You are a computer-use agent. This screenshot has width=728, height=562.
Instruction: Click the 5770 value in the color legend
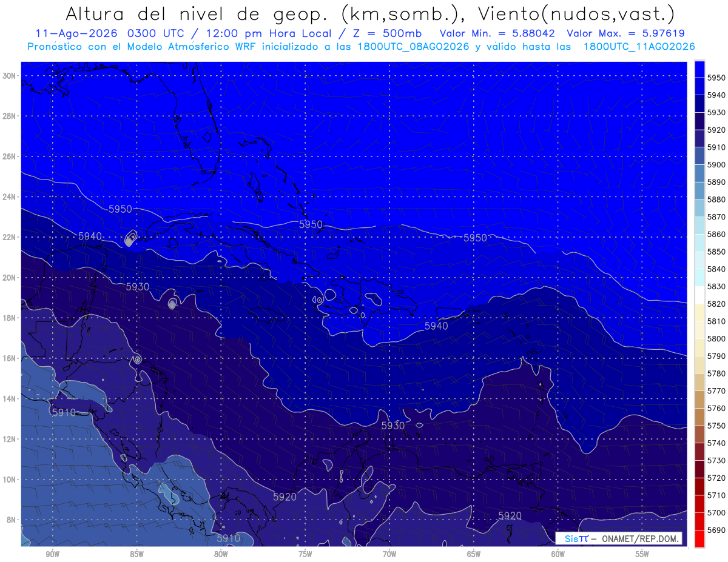coord(716,390)
